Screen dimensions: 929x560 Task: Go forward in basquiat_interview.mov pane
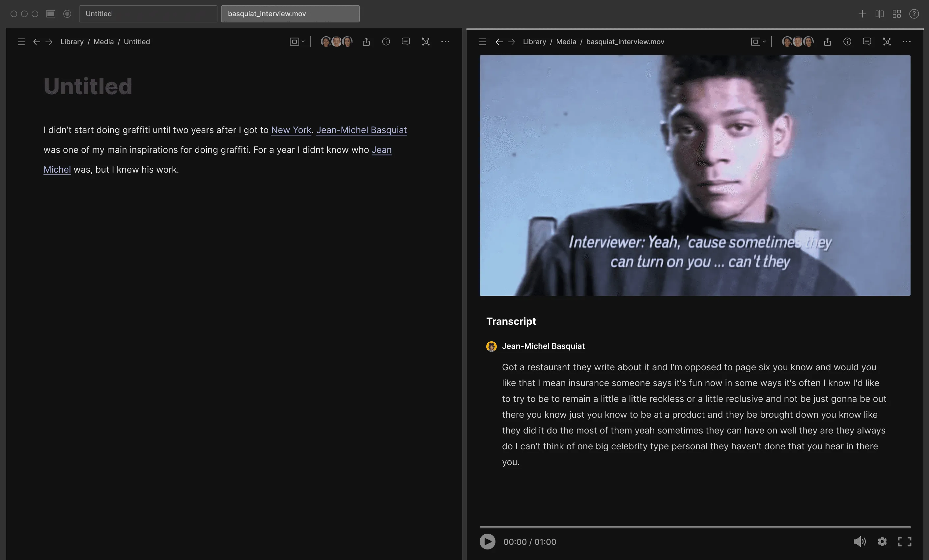pyautogui.click(x=511, y=42)
